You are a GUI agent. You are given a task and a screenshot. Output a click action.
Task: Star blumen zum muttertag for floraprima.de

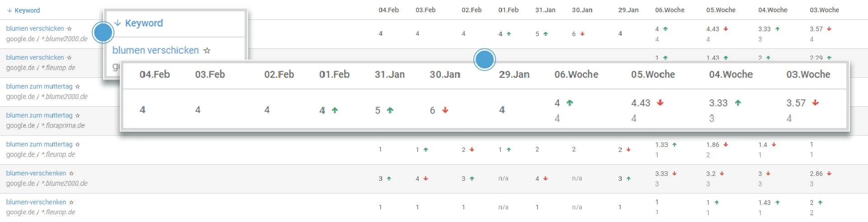click(78, 115)
